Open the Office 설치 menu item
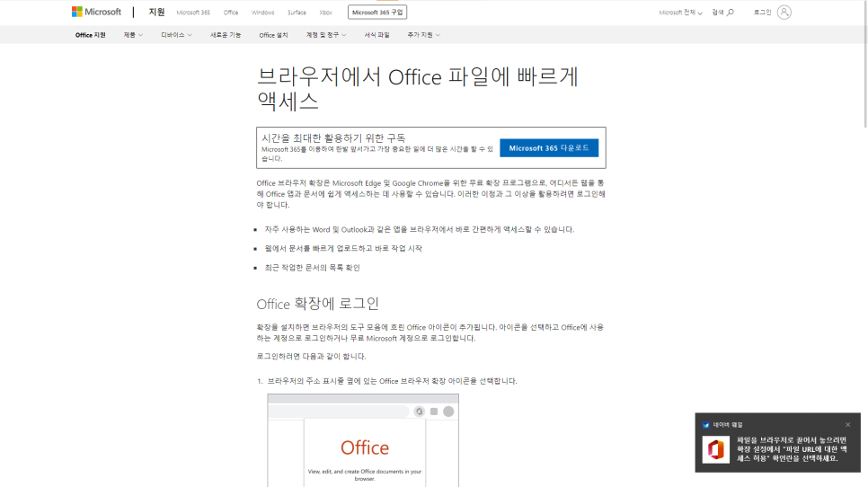 pyautogui.click(x=273, y=35)
